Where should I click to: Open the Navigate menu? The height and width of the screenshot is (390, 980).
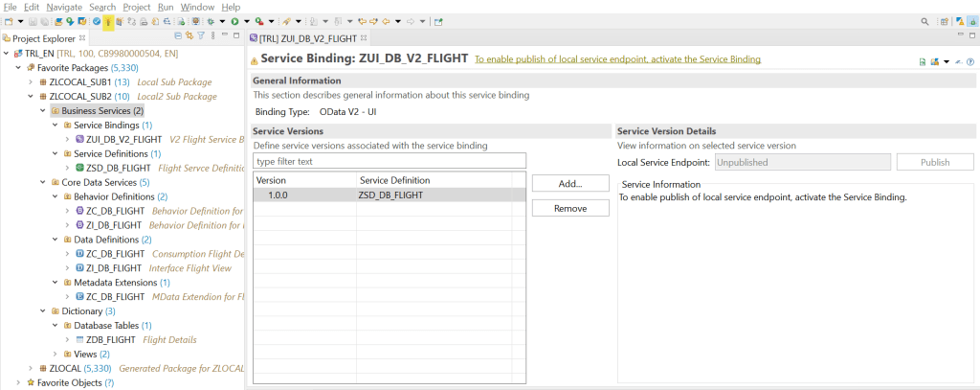point(61,7)
